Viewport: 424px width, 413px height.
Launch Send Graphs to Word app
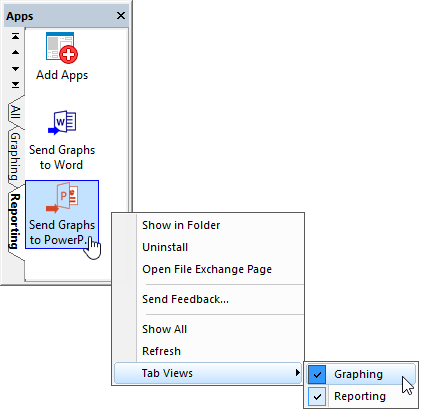click(x=62, y=140)
